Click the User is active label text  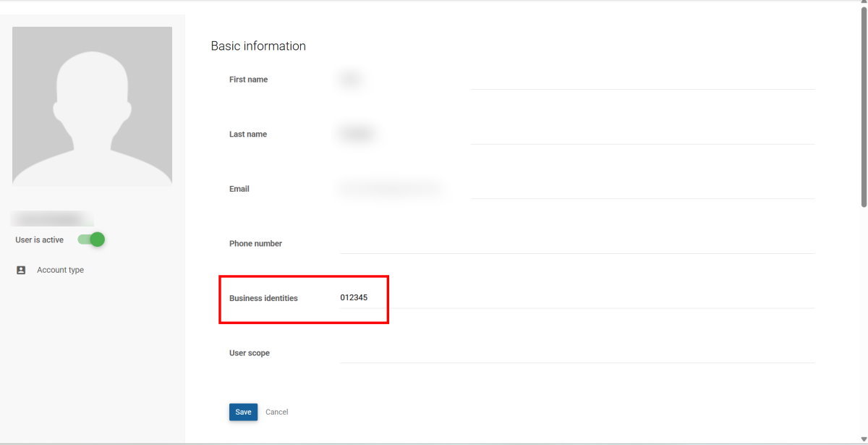pyautogui.click(x=39, y=240)
